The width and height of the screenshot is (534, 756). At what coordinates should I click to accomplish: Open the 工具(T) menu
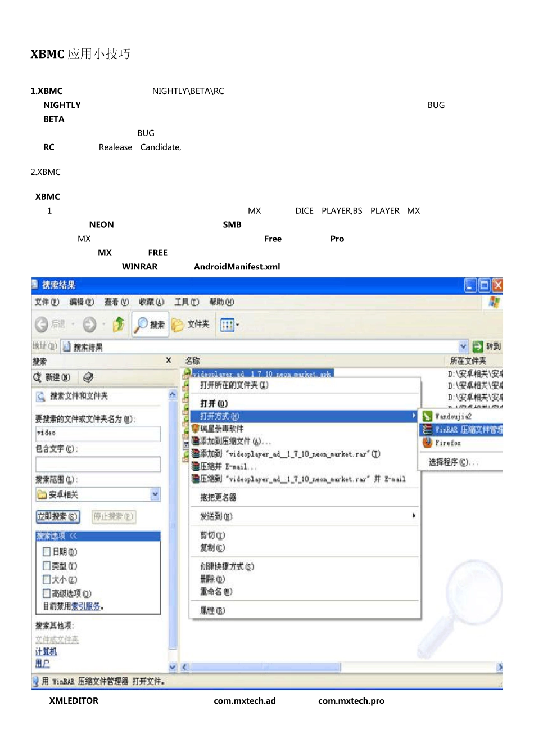(187, 302)
